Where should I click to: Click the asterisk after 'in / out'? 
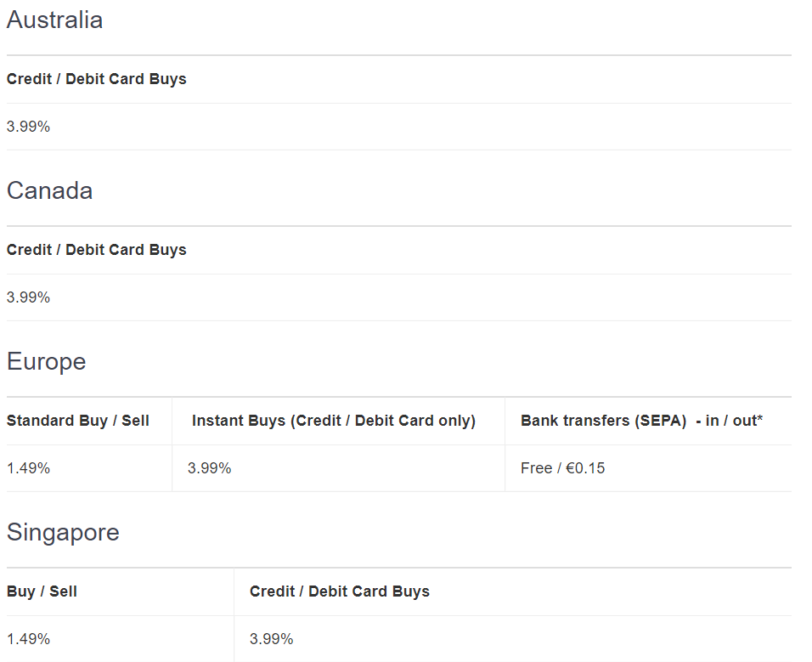coord(760,419)
